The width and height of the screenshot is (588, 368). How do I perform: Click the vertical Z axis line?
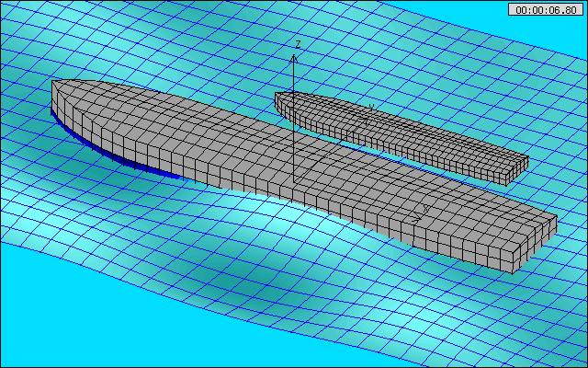(x=294, y=120)
